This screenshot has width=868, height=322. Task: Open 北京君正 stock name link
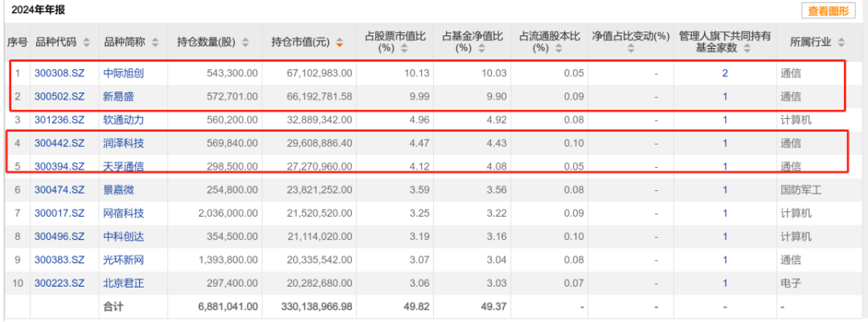pyautogui.click(x=124, y=283)
